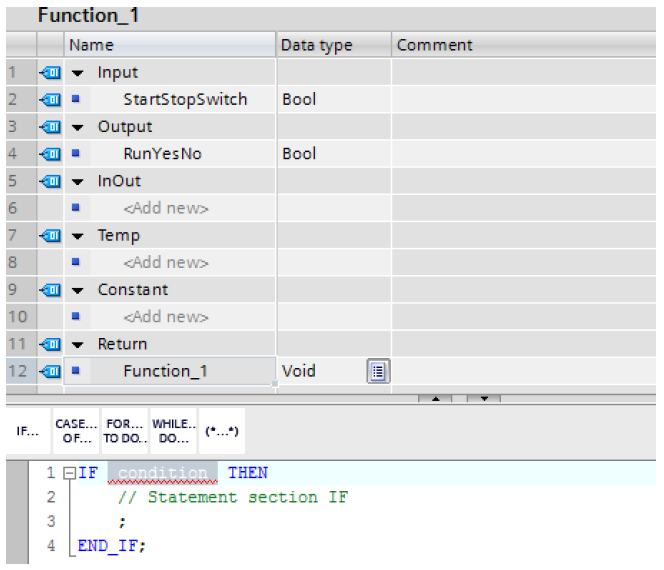Click the tag icon in the Input row
This screenshot has height=570, width=664.
[x=50, y=73]
